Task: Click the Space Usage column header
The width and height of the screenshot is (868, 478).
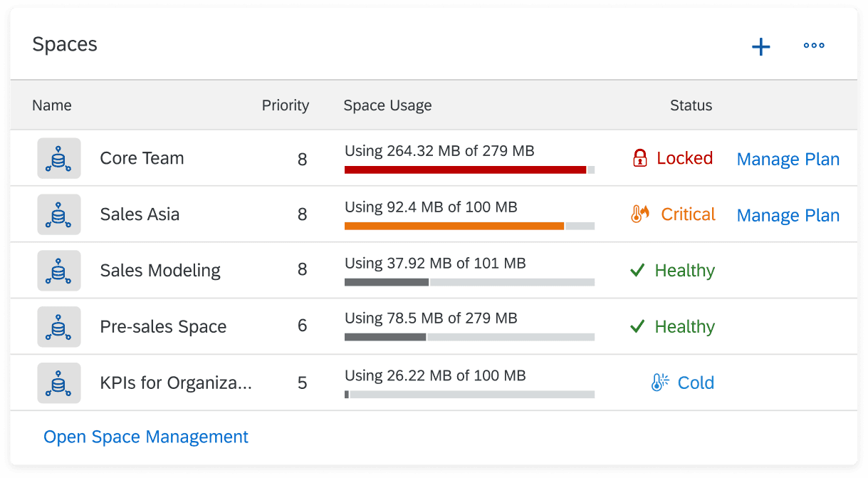Action: click(387, 105)
